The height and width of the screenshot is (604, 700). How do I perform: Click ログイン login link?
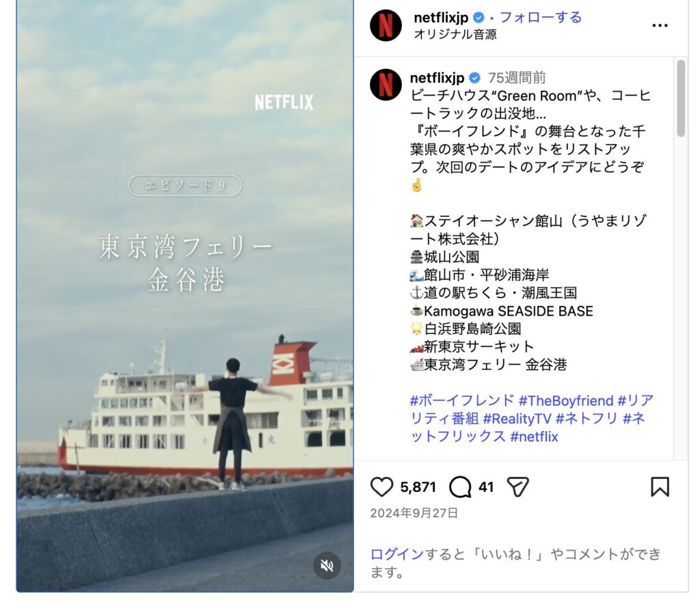click(x=397, y=554)
